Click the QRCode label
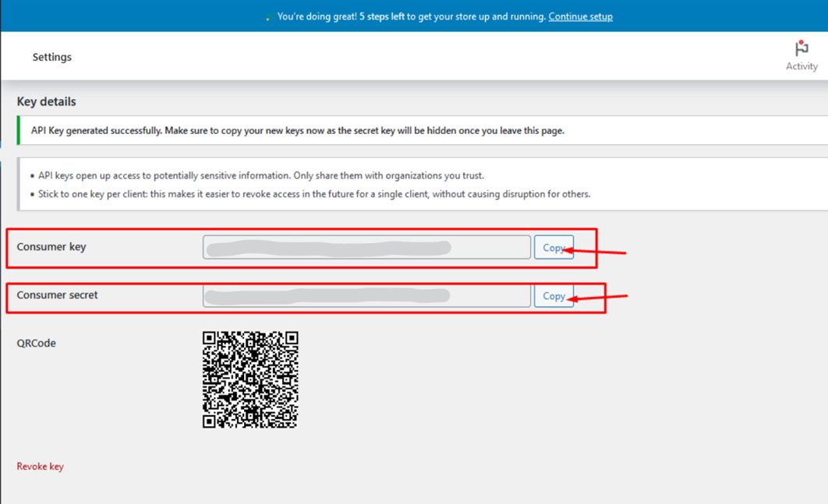Screen dimensions: 828x504 tap(37, 343)
